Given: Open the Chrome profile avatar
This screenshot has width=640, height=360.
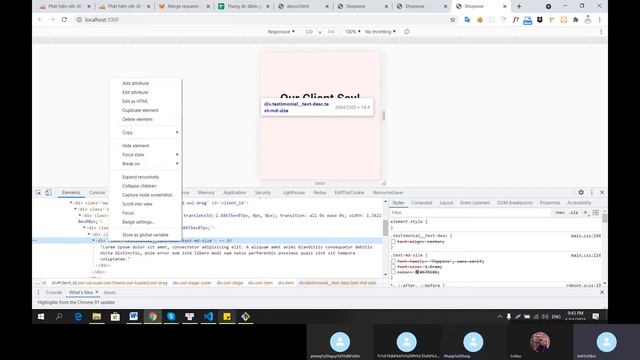Looking at the screenshot, I should (588, 20).
